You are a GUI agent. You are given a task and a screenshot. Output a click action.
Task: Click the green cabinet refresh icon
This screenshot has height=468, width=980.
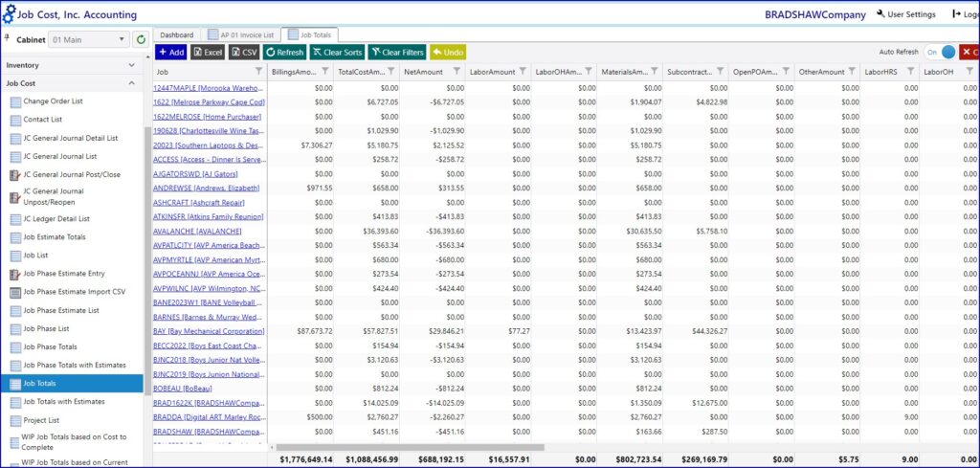click(142, 39)
